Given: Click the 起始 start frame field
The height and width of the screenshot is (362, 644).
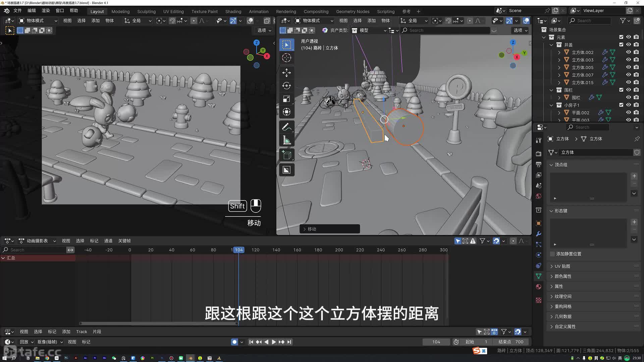Looking at the screenshot, I should point(476,342).
